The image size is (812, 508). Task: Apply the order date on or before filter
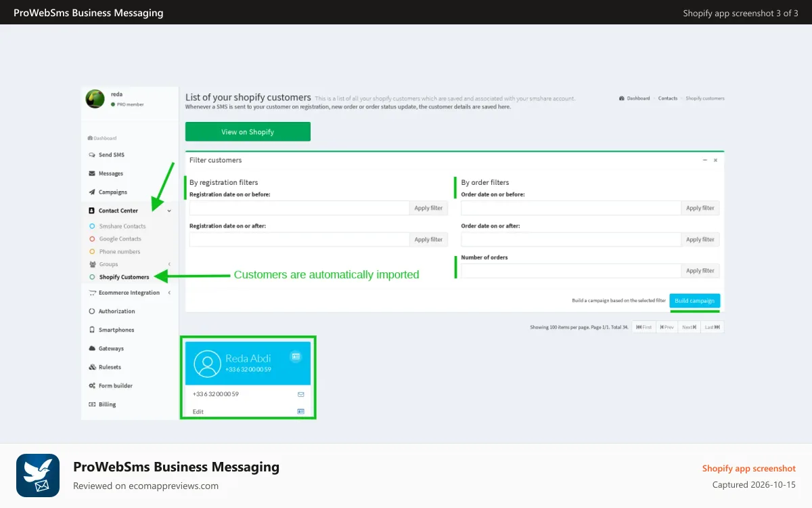(x=700, y=208)
